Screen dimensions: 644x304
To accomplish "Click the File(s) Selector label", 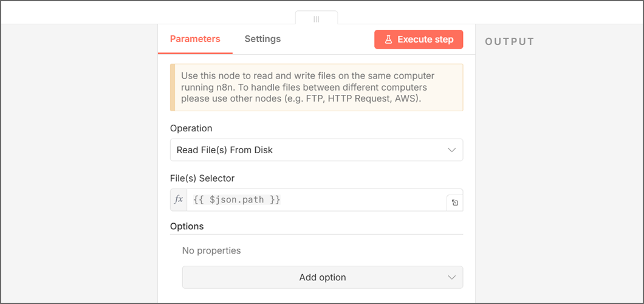I will click(x=202, y=178).
